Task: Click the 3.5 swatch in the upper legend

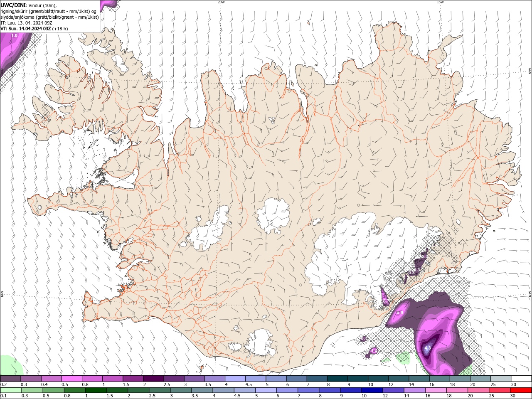Action: [215, 379]
